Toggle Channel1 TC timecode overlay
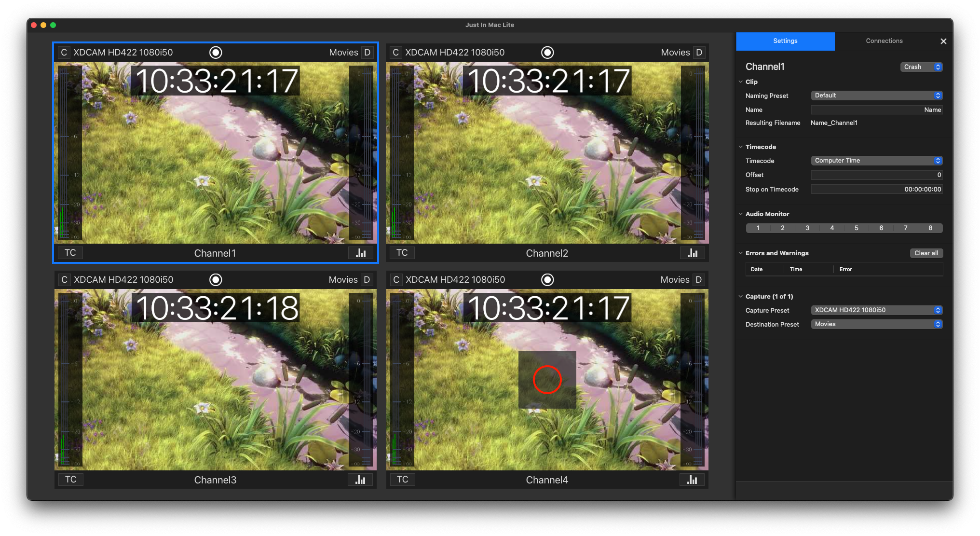Viewport: 980px width, 536px height. point(70,253)
